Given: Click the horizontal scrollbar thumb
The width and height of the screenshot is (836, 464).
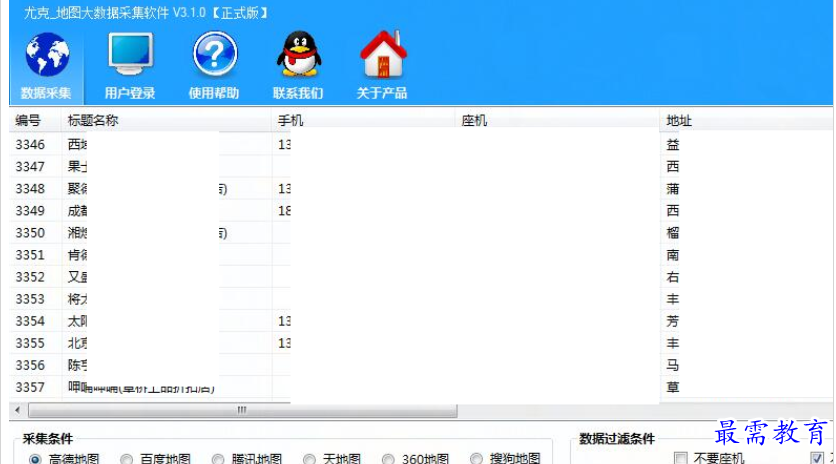Looking at the screenshot, I should 243,410.
